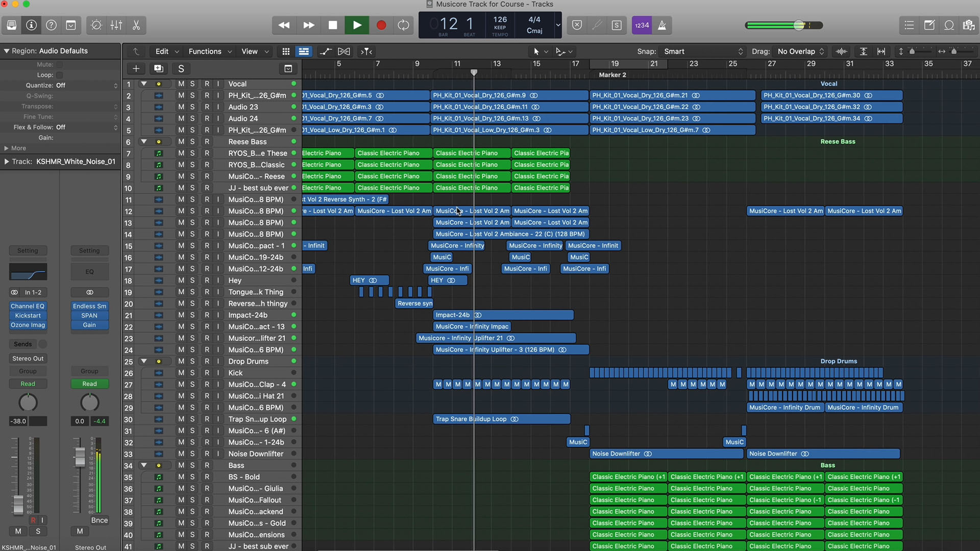Click the Stereo Out output button
Image resolution: width=980 pixels, height=551 pixels.
point(28,359)
